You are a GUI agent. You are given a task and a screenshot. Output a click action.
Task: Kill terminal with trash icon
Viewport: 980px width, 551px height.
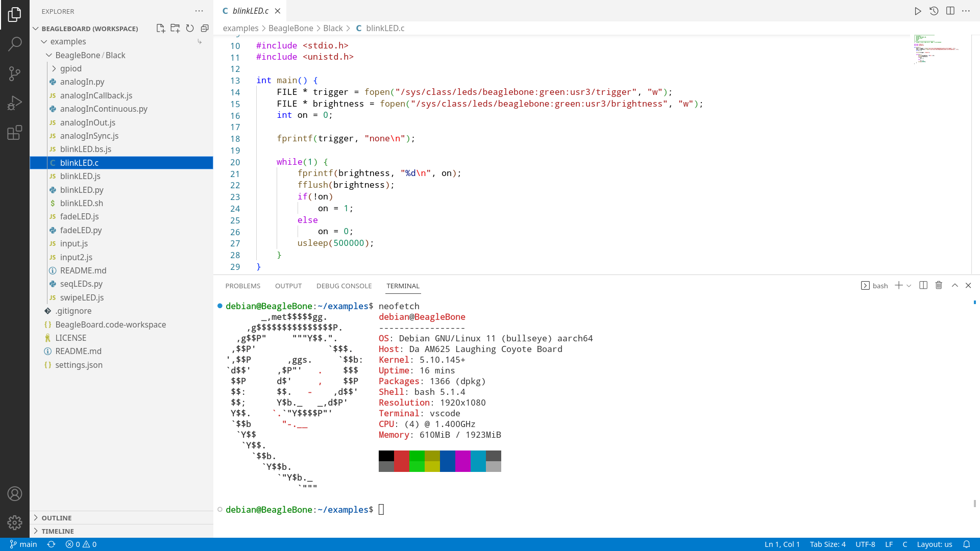pyautogui.click(x=939, y=286)
